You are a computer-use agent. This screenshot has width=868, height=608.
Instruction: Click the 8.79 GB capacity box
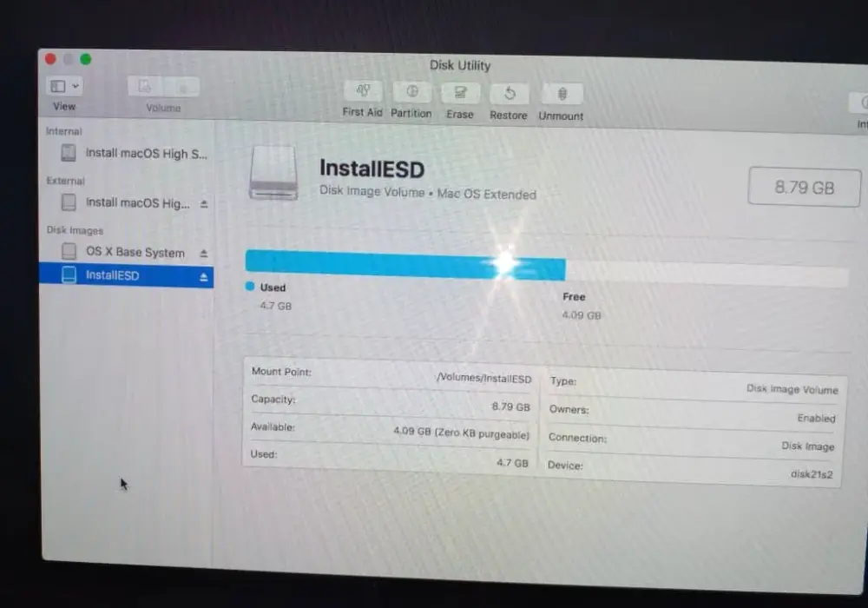[805, 187]
